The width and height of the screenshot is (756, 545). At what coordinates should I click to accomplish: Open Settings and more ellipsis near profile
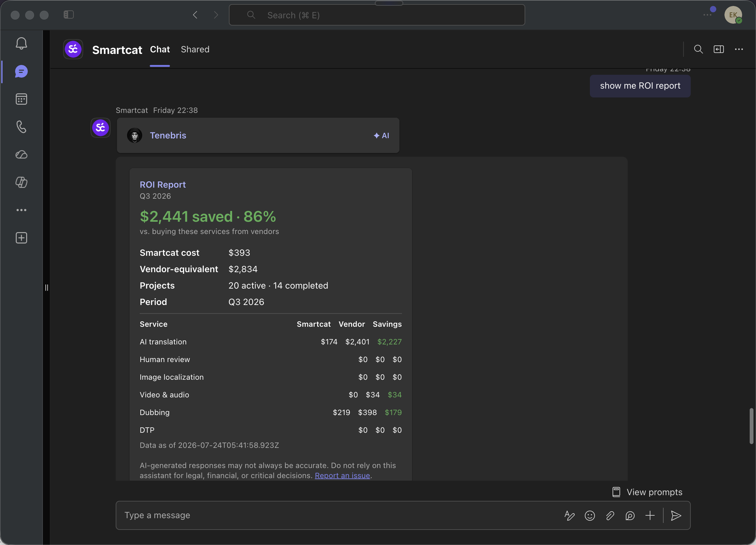[707, 15]
